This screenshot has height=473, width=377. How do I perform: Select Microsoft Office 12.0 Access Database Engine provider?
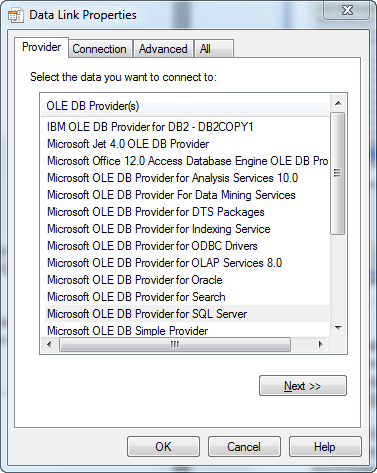pos(187,161)
